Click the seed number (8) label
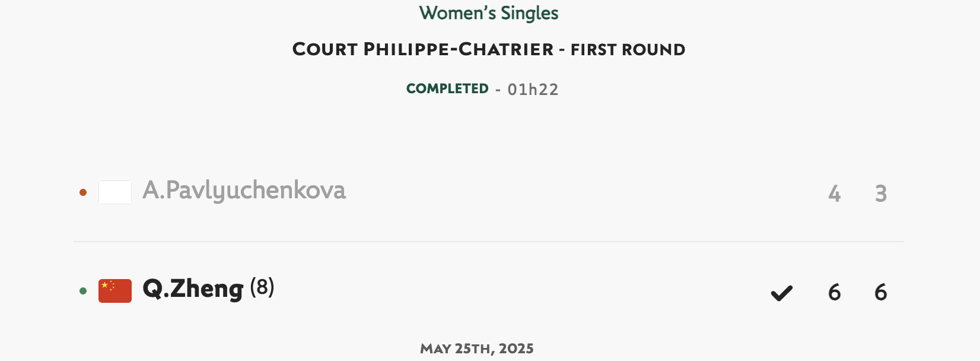This screenshot has width=980, height=361. (x=262, y=287)
